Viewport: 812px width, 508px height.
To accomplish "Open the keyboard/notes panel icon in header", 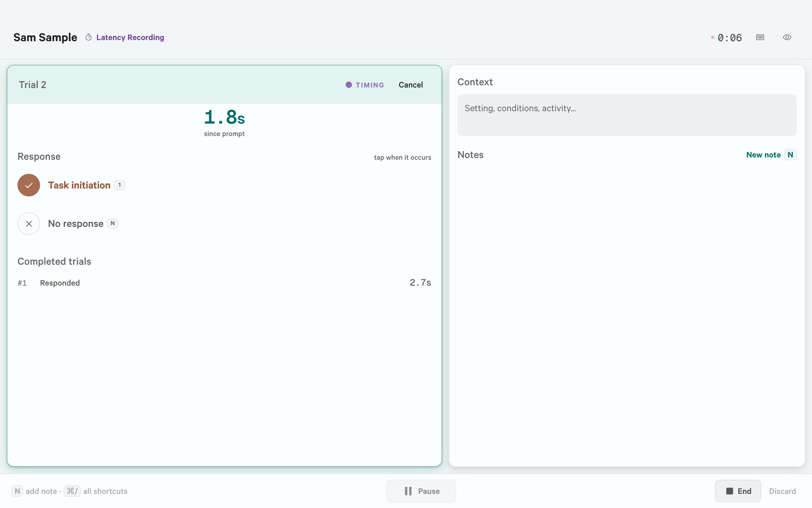I will (x=760, y=37).
